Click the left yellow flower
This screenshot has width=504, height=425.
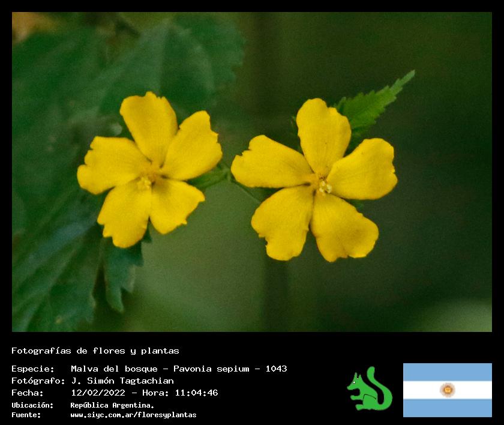click(149, 169)
